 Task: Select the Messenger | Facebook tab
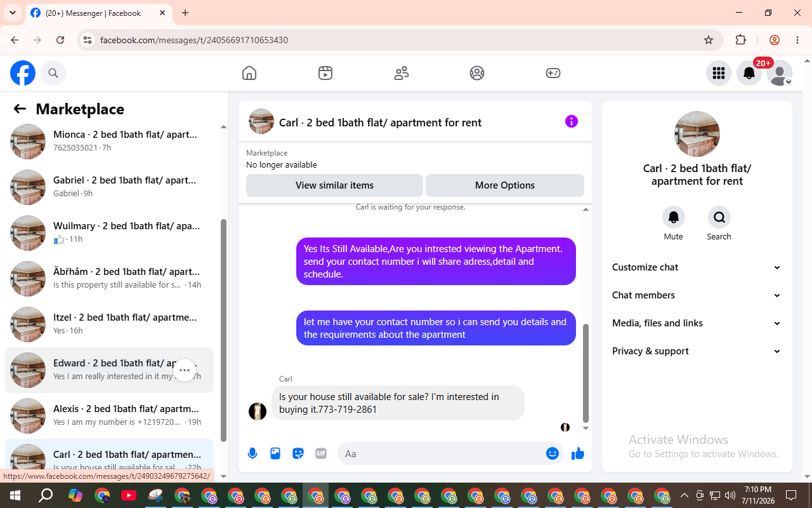tap(98, 13)
